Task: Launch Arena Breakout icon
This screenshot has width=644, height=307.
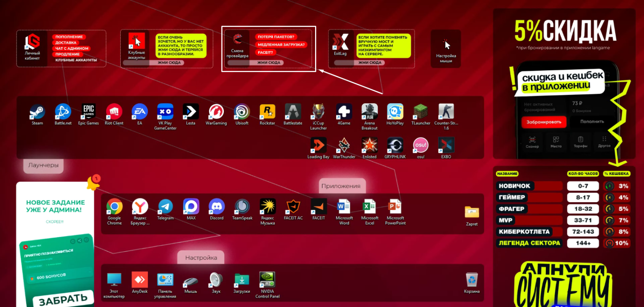Action: pyautogui.click(x=370, y=112)
